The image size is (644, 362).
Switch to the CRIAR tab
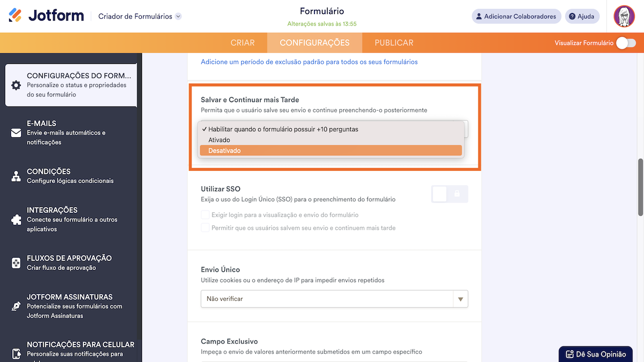click(243, 43)
